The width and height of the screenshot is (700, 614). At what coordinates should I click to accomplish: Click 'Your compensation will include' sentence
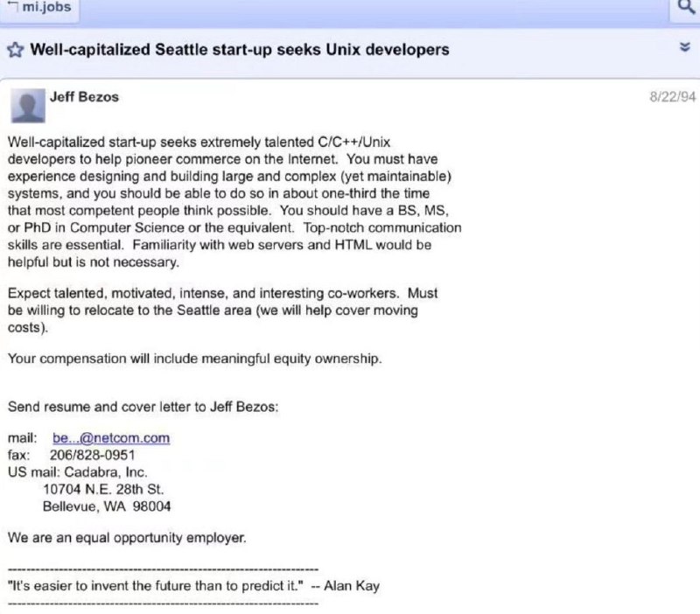tap(194, 359)
